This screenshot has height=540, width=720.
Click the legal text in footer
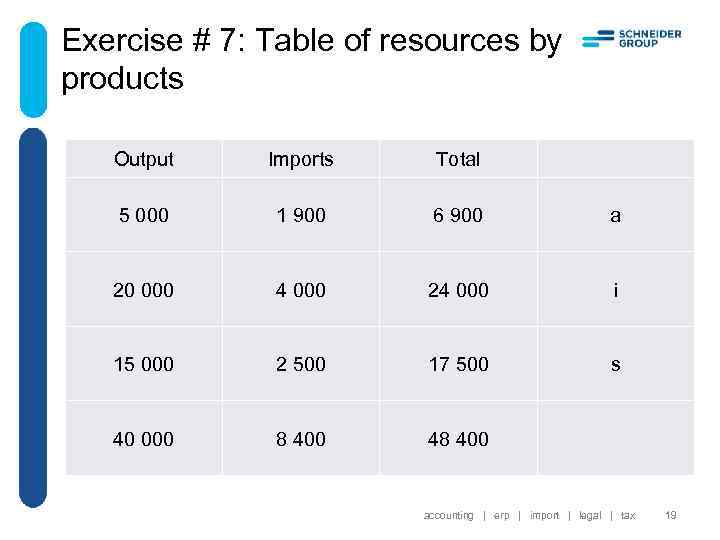pyautogui.click(x=590, y=516)
